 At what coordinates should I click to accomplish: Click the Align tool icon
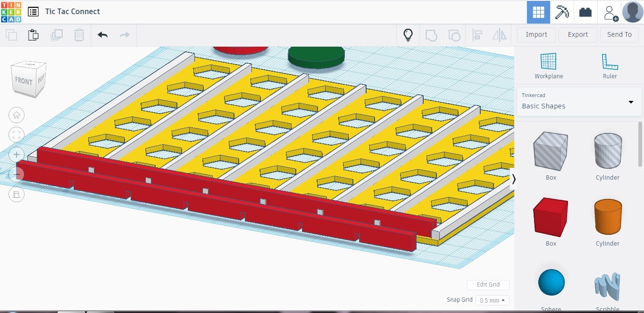477,35
